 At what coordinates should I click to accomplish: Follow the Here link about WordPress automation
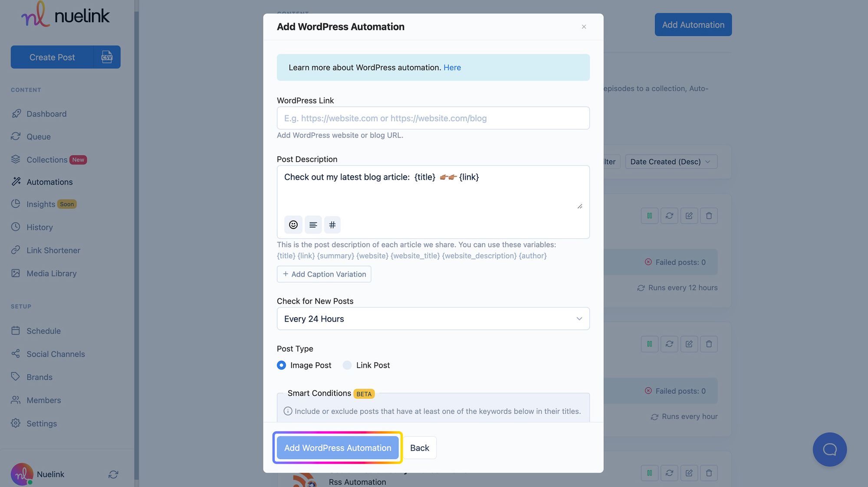coord(452,67)
